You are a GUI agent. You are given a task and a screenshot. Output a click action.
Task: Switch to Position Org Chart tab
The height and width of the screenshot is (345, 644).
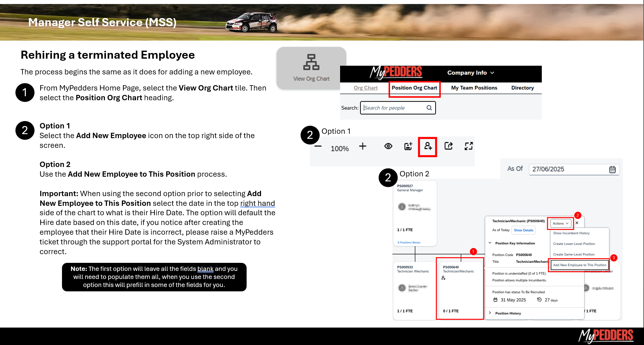[414, 88]
